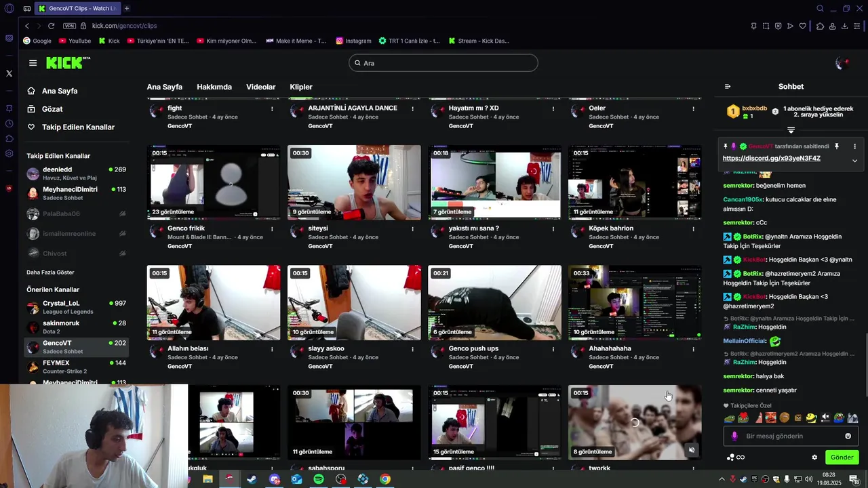
Task: Toggle the Opera VPN badge
Action: [69, 26]
